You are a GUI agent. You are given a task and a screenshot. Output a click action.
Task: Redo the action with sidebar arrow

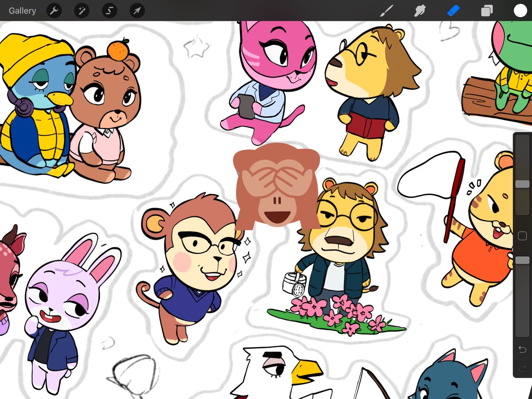pos(522,368)
